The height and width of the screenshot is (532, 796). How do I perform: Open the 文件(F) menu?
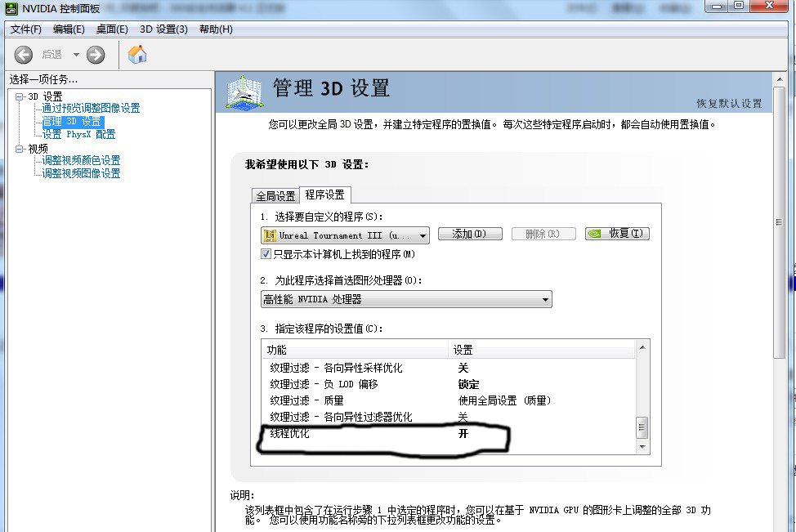(26, 29)
